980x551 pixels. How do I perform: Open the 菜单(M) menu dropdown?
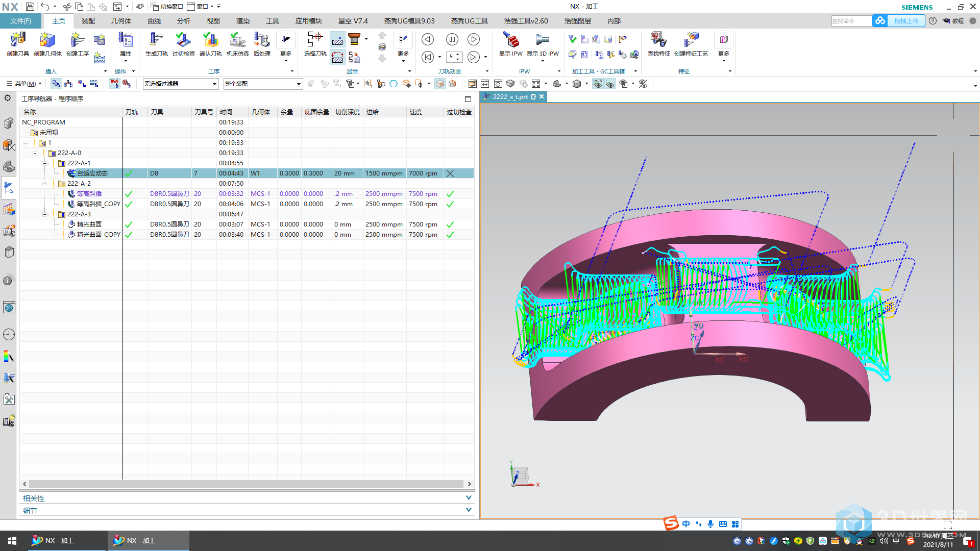click(x=23, y=84)
